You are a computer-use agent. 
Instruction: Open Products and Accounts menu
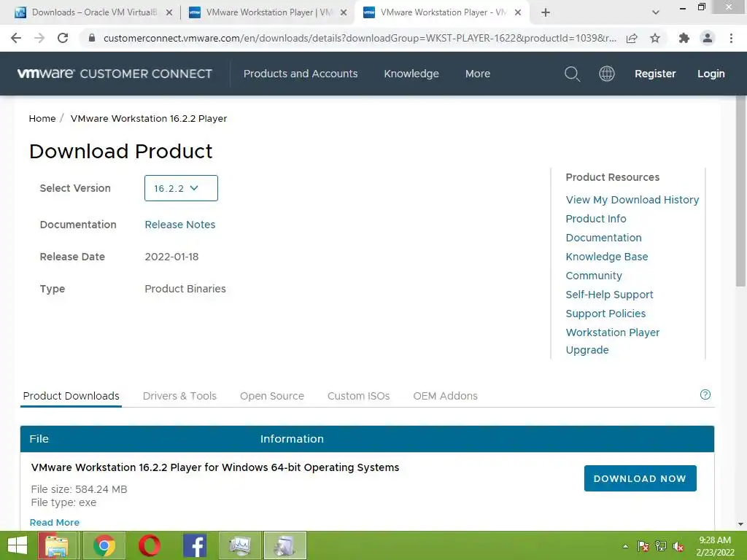[x=301, y=74]
